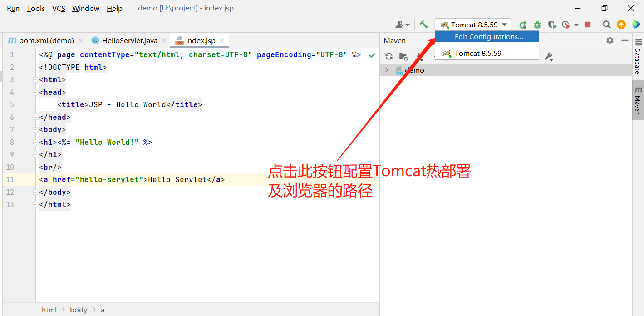The image size is (644, 316).
Task: Toggle the </head> fold marker on line 6
Action: pos(36,118)
